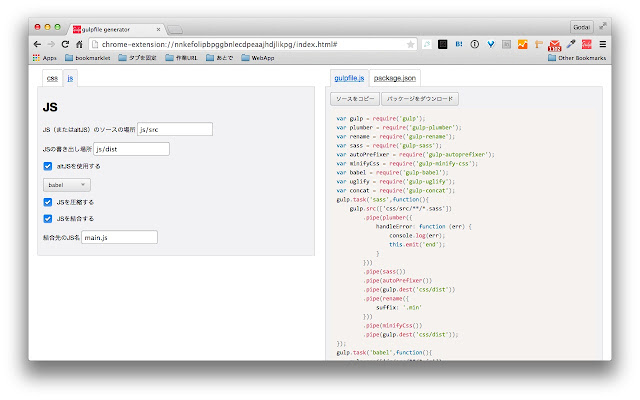
Task: Open the あとで bookmarks folder
Action: (220, 58)
